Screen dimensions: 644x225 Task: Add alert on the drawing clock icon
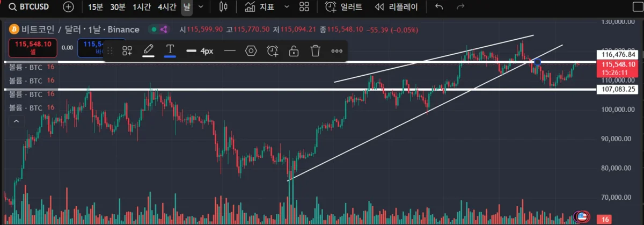pyautogui.click(x=273, y=51)
